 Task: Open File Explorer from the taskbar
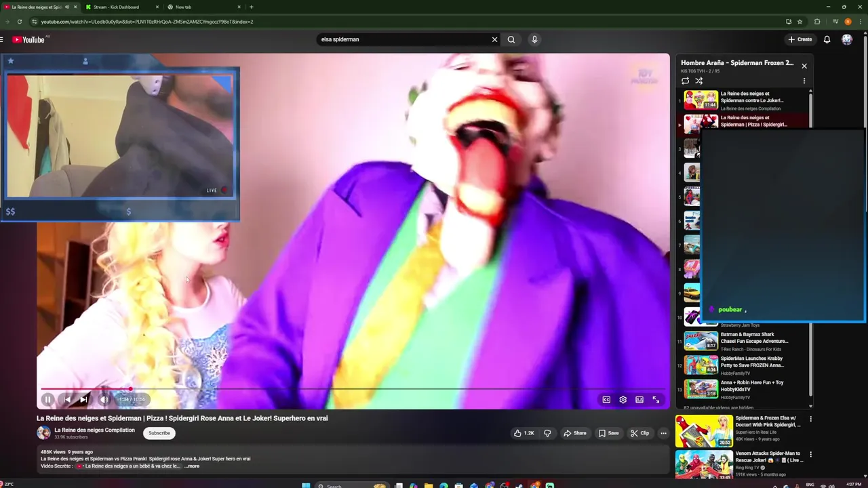pyautogui.click(x=429, y=485)
